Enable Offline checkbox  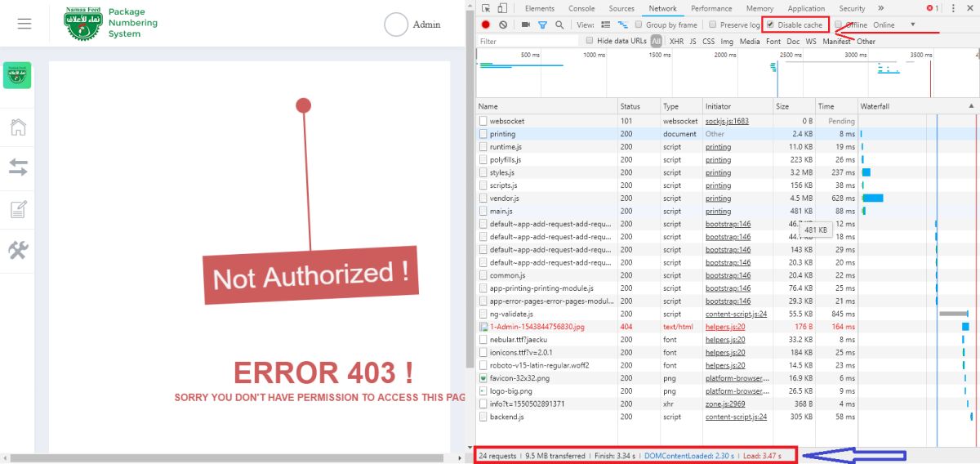(838, 25)
